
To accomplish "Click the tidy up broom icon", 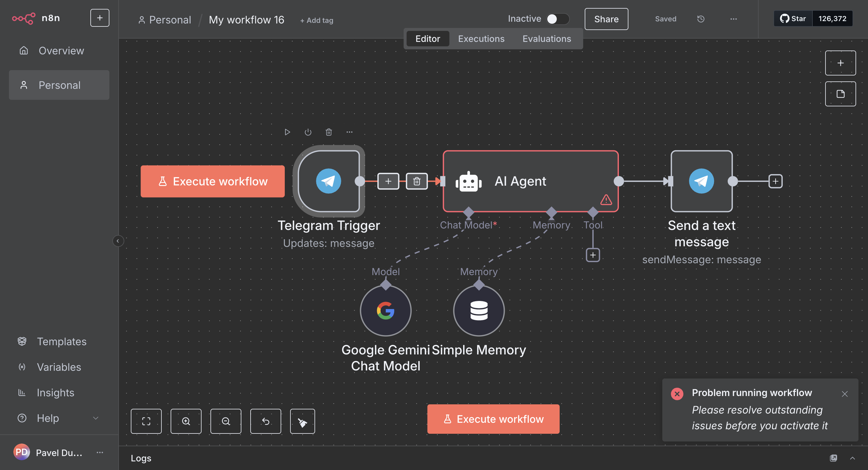I will 302,421.
